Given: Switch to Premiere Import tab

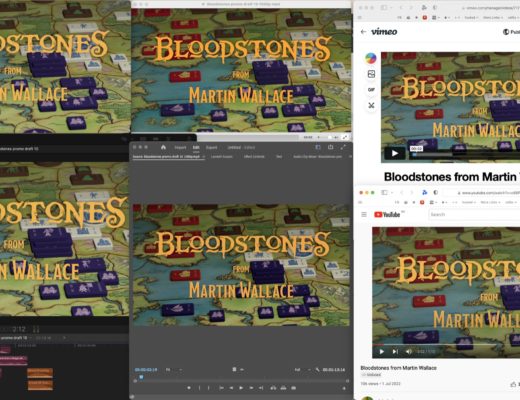Looking at the screenshot, I should [180, 147].
